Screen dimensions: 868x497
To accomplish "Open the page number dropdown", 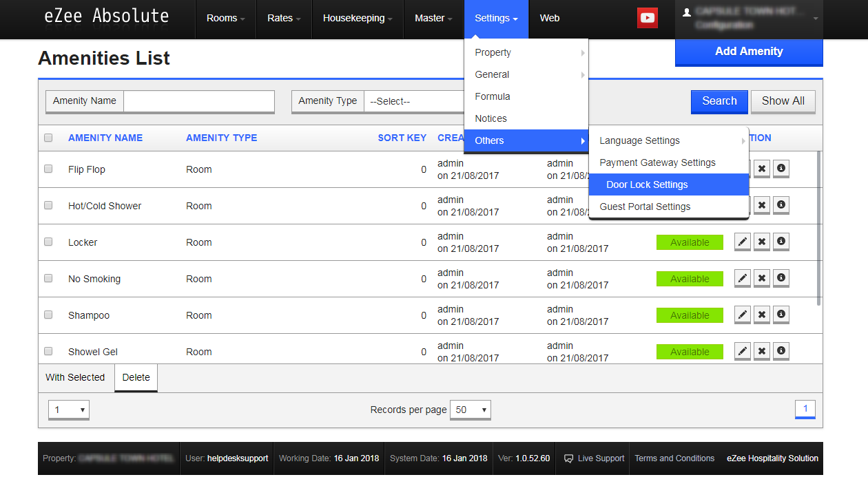I will (x=69, y=410).
